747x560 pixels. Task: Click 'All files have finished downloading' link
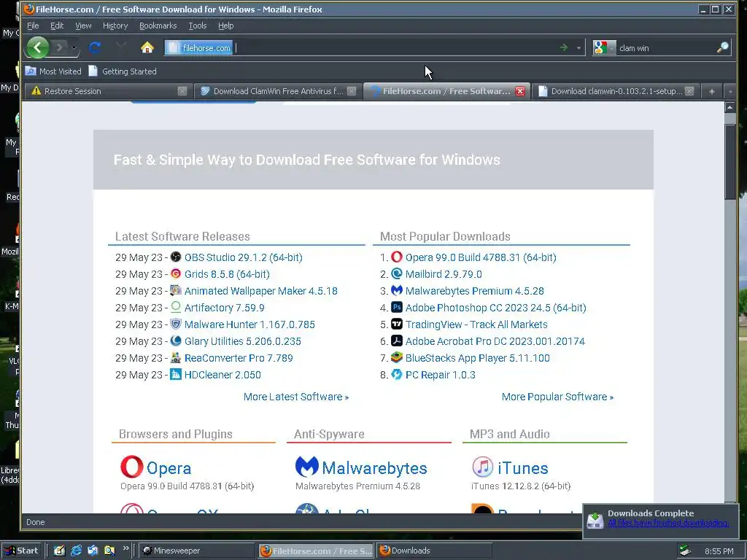point(668,523)
